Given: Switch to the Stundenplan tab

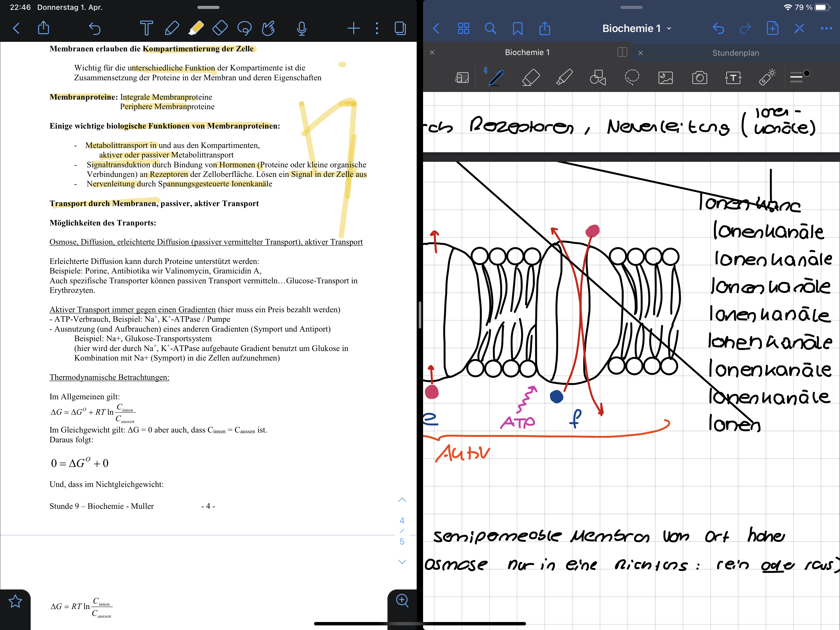Looking at the screenshot, I should [x=735, y=53].
